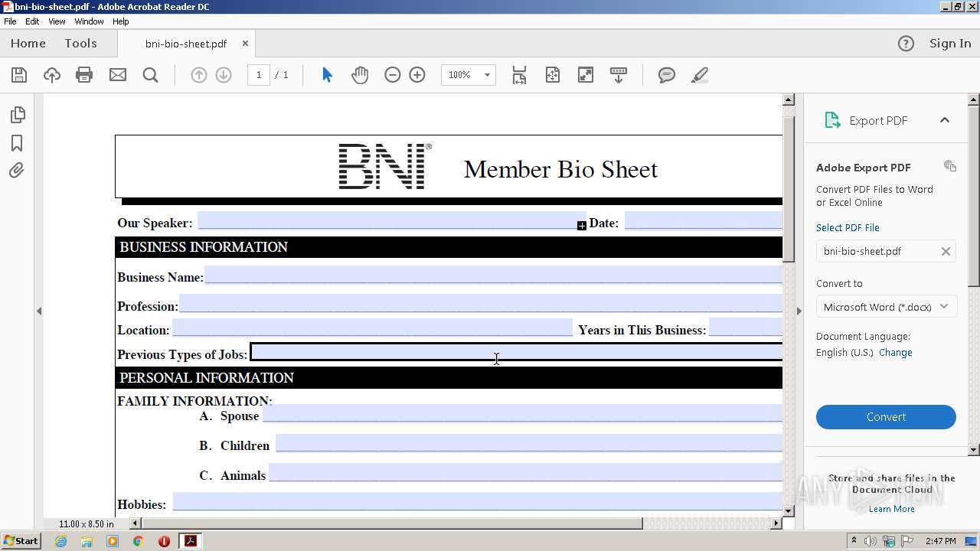This screenshot has height=551, width=980.
Task: Click the upload to cloud icon
Action: 51,75
